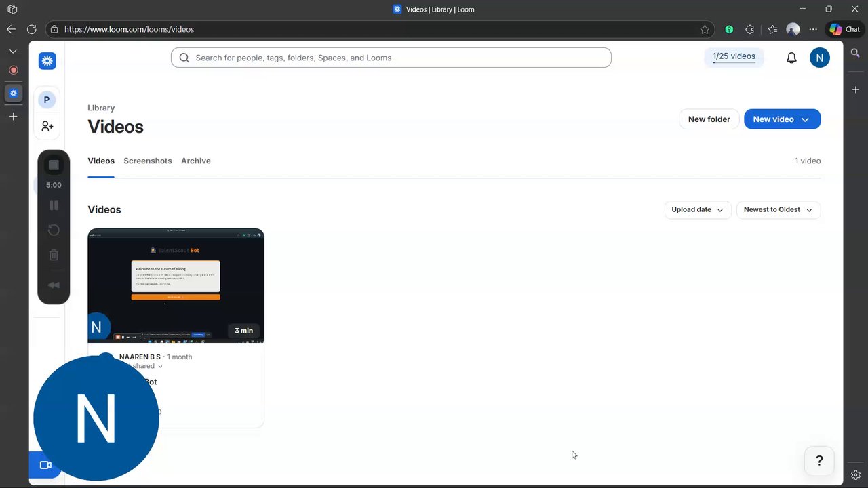Delete the recording with trash icon

54,256
